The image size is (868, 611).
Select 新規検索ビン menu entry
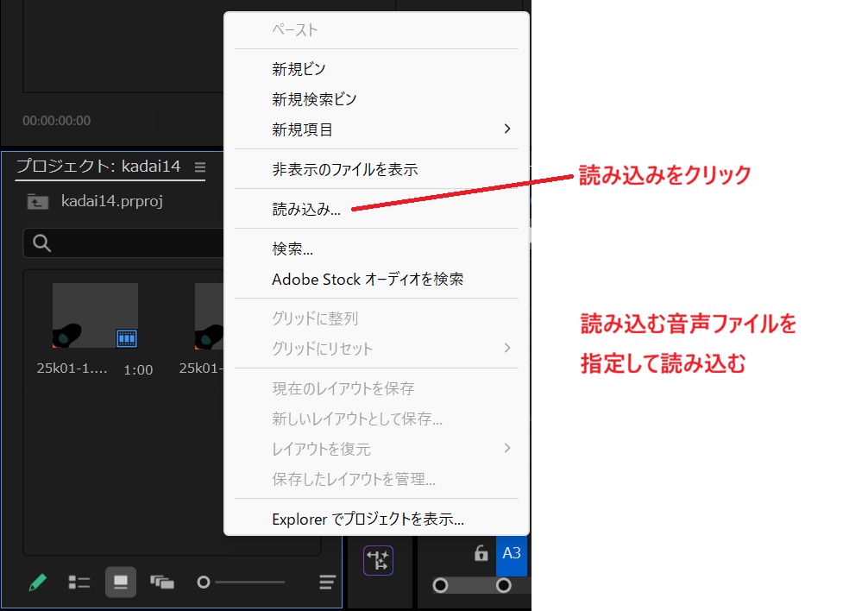[314, 99]
